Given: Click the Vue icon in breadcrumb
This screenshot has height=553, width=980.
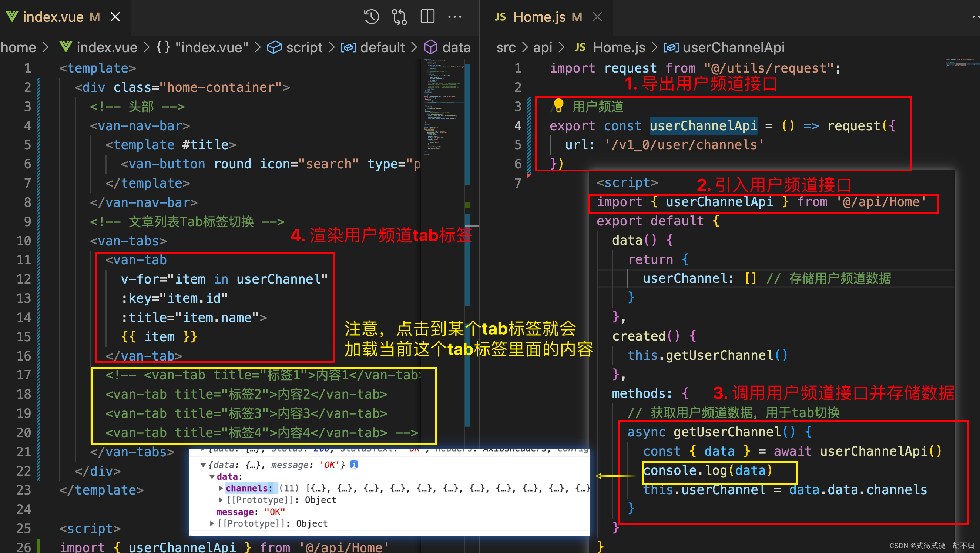Looking at the screenshot, I should [x=66, y=47].
